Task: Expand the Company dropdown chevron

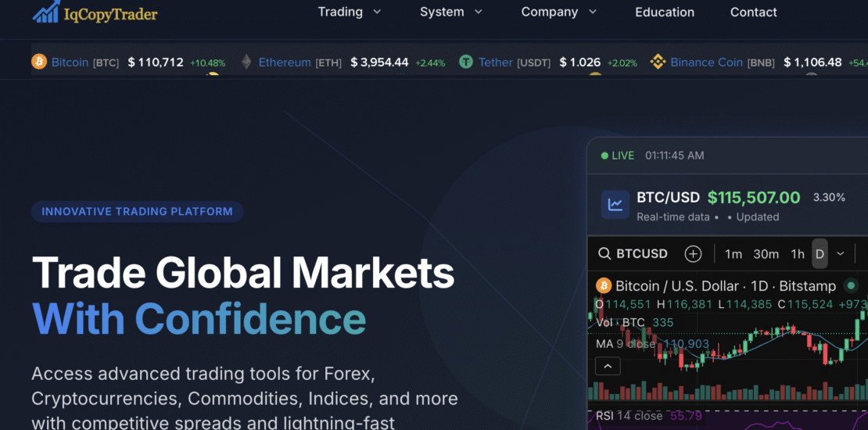Action: pos(592,12)
